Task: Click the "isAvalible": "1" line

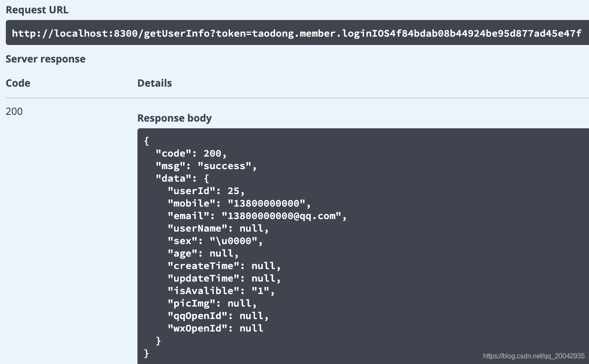Action: [x=221, y=291]
